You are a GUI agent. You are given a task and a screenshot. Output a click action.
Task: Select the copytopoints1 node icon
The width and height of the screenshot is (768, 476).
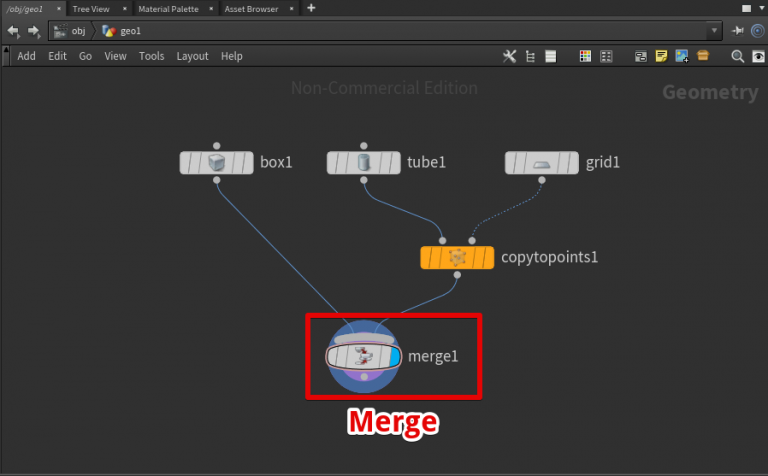click(x=458, y=257)
